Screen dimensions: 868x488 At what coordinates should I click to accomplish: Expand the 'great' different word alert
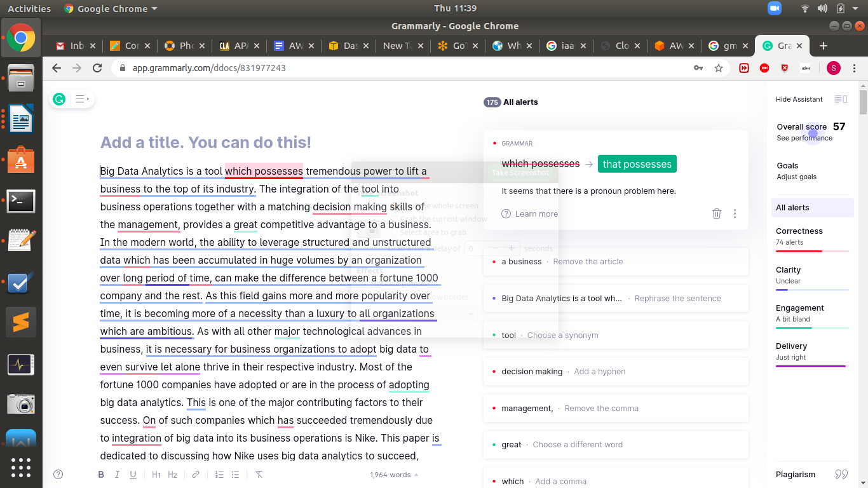[x=616, y=445]
